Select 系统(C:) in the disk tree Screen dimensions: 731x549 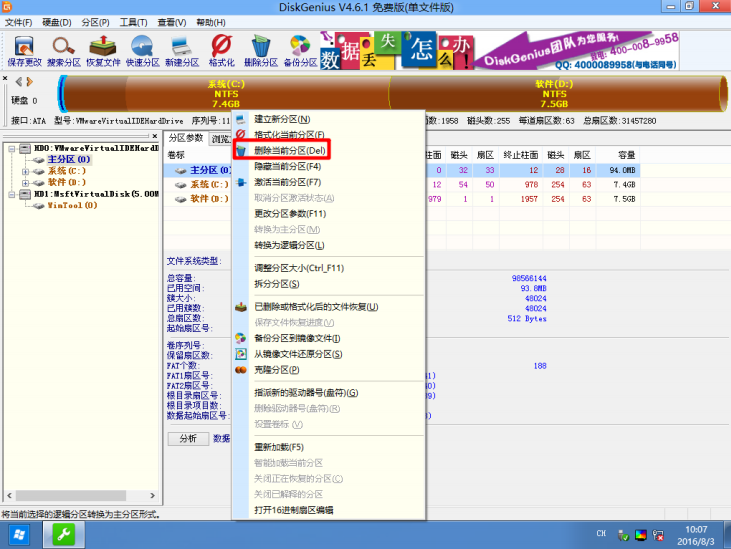(x=67, y=171)
